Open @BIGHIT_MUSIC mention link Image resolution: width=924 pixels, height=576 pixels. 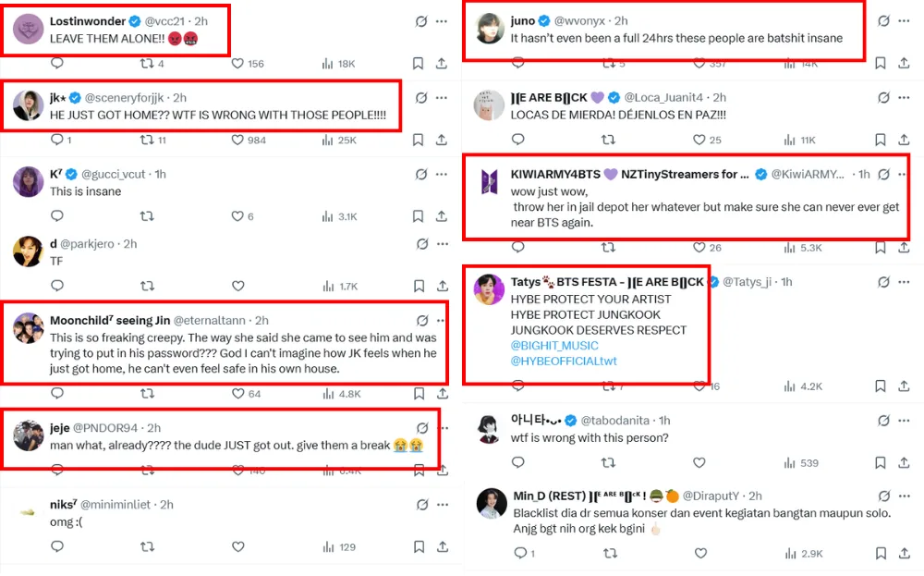coord(554,346)
